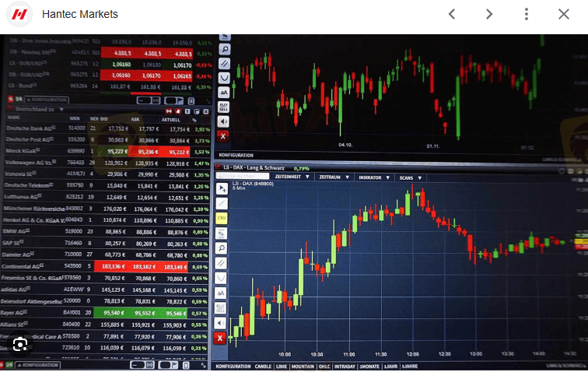The image size is (588, 372).
Task: Search this image with Lens icon
Action: coord(20,344)
